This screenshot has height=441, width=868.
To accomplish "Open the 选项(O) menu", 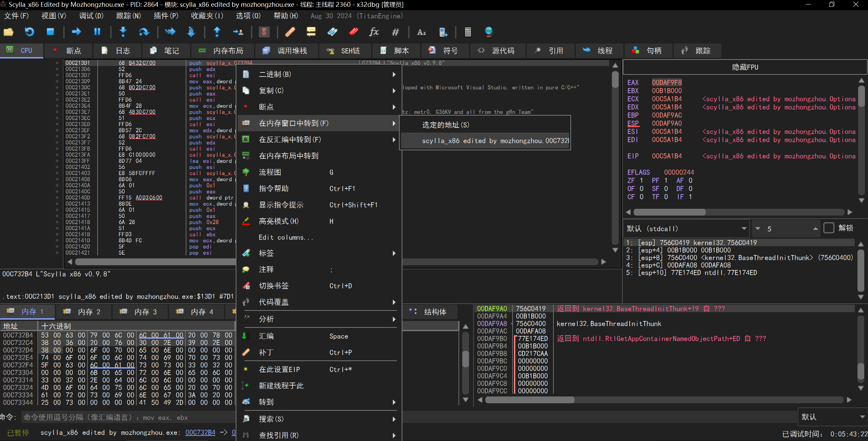I will coord(248,16).
